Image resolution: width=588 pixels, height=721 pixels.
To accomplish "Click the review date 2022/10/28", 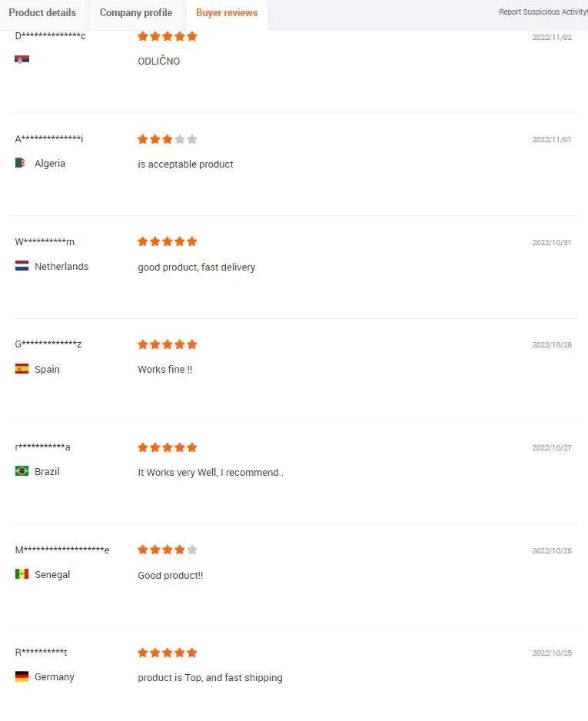I will [x=552, y=345].
